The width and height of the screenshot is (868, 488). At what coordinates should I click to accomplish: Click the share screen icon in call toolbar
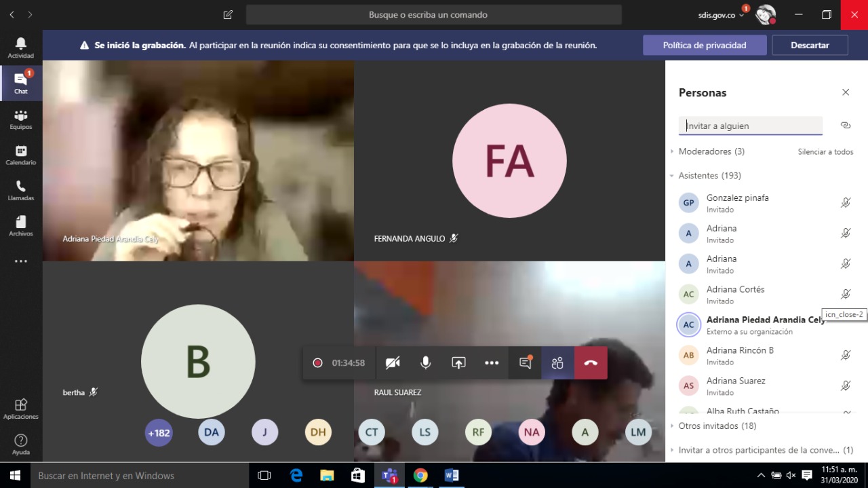pyautogui.click(x=458, y=363)
